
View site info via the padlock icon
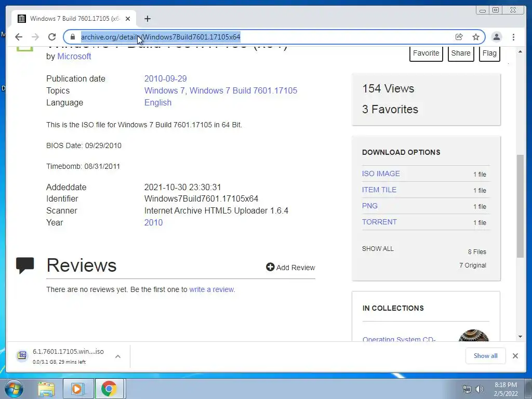click(x=72, y=37)
